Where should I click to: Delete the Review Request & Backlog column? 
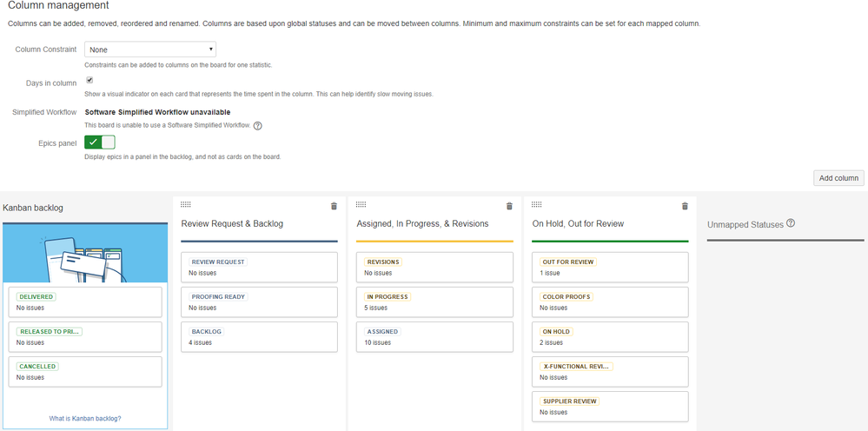pyautogui.click(x=334, y=206)
